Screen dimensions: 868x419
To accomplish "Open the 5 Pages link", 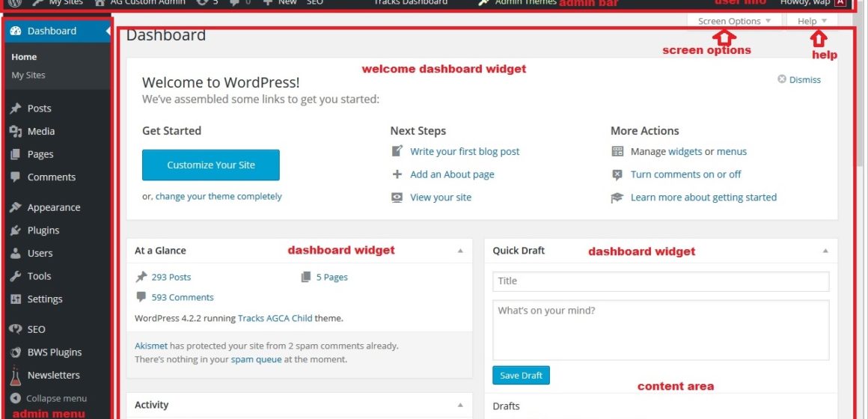I will 332,278.
